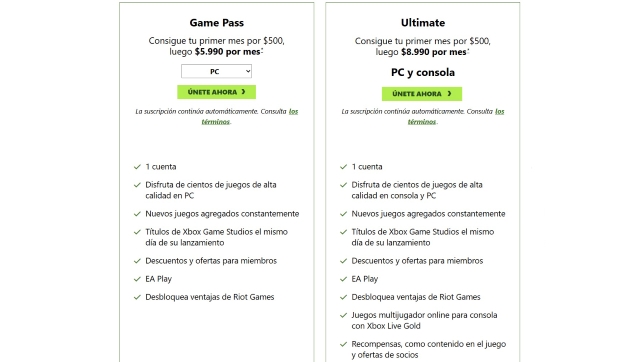Viewport: 640px width, 362px height.
Task: Click checkmark beside Juegos multijugador online feature
Action: (343, 315)
